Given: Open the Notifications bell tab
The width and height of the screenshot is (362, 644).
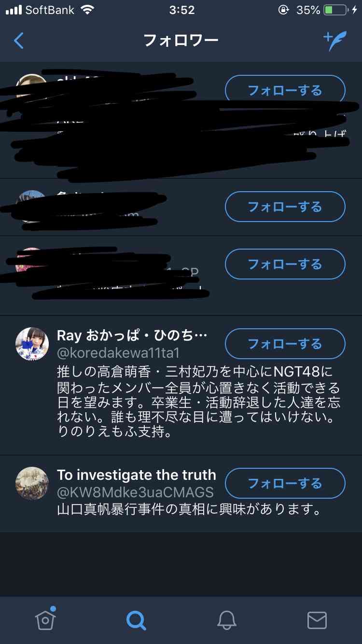Looking at the screenshot, I should point(226,620).
